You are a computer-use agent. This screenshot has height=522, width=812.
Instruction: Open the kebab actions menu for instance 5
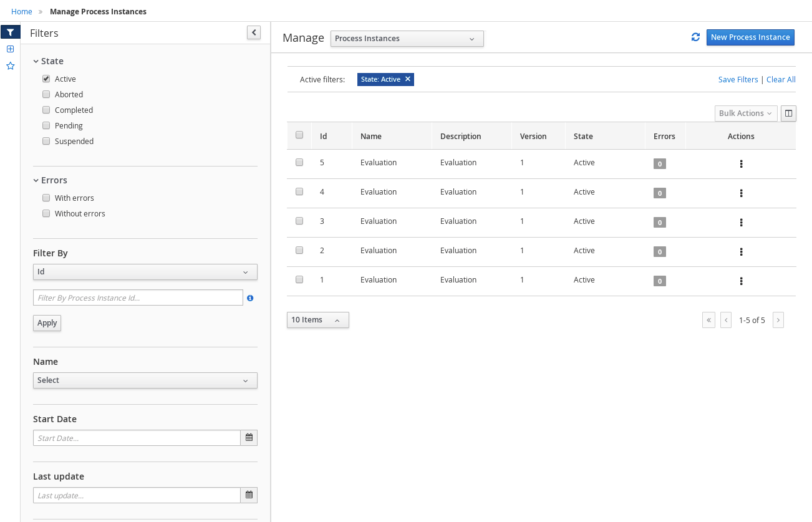tap(741, 164)
